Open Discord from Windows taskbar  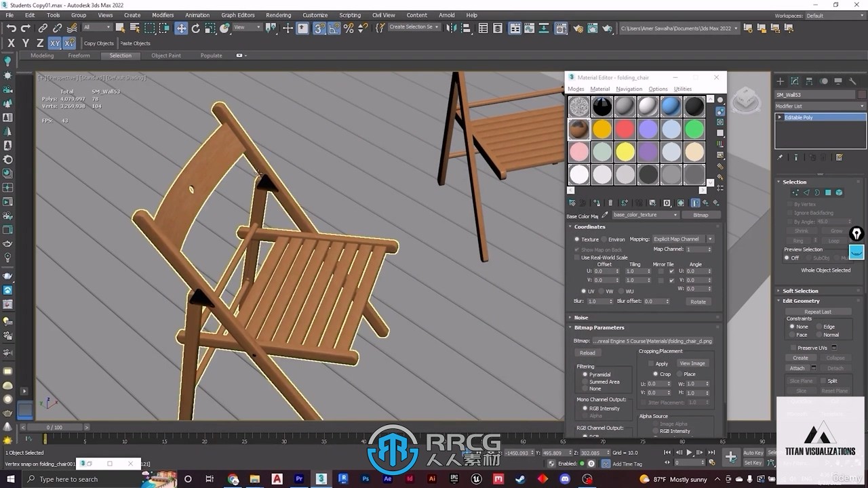pyautogui.click(x=564, y=479)
